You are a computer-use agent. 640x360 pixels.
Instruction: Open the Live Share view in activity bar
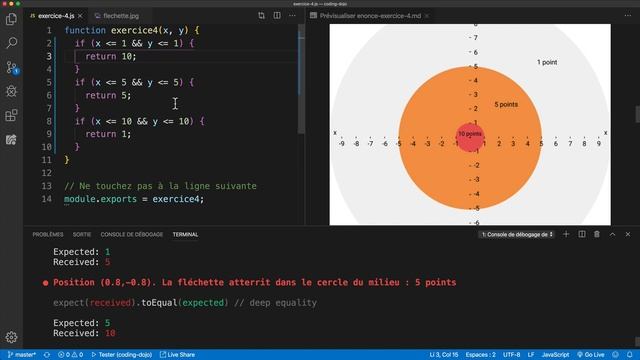(11, 140)
